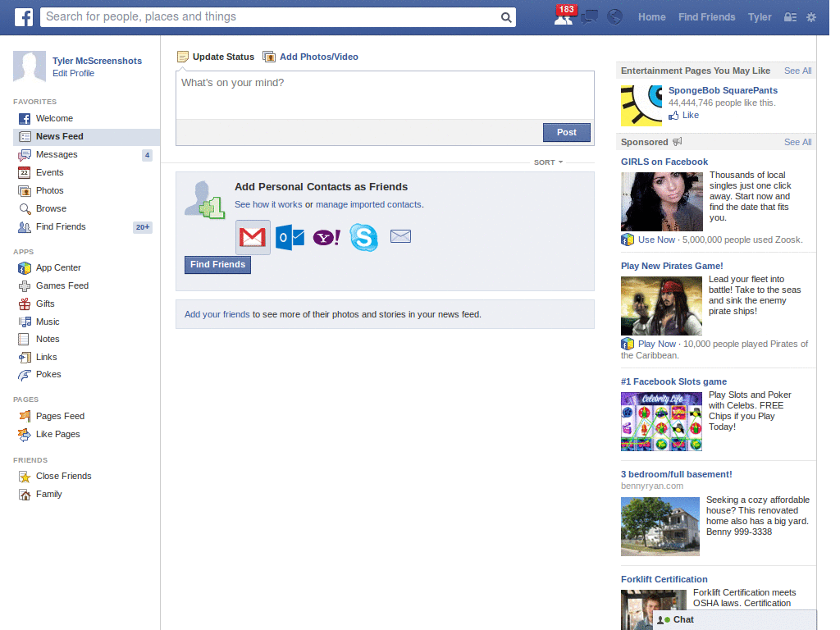
Task: Click the Post button
Action: (566, 132)
